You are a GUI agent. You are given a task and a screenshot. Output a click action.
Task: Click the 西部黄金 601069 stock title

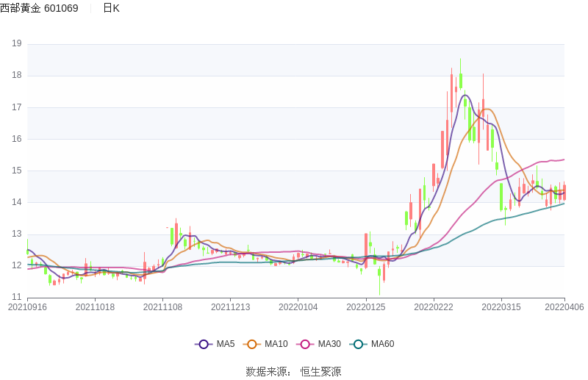click(x=39, y=8)
